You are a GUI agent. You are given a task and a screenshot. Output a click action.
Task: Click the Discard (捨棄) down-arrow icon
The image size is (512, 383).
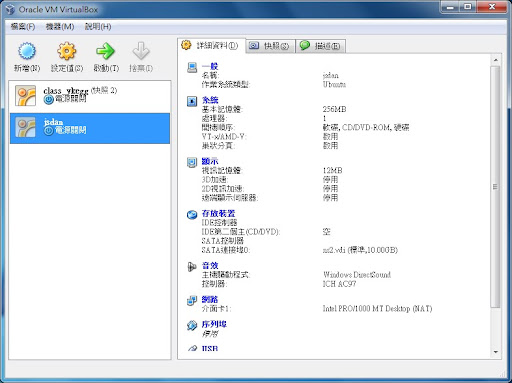[141, 51]
